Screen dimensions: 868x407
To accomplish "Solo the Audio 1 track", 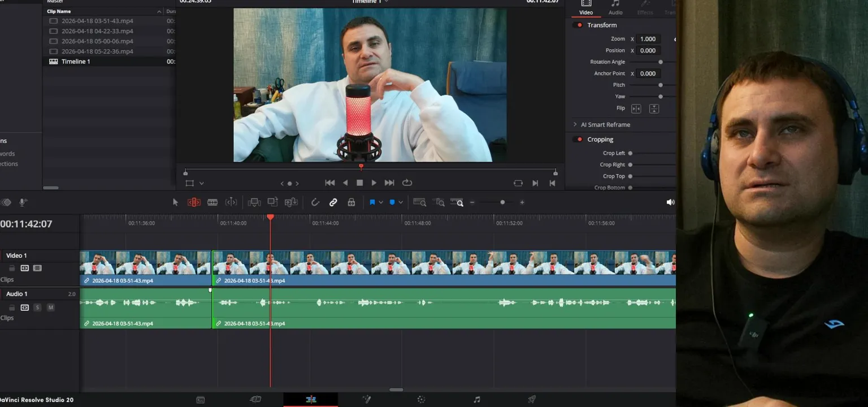I will [37, 308].
